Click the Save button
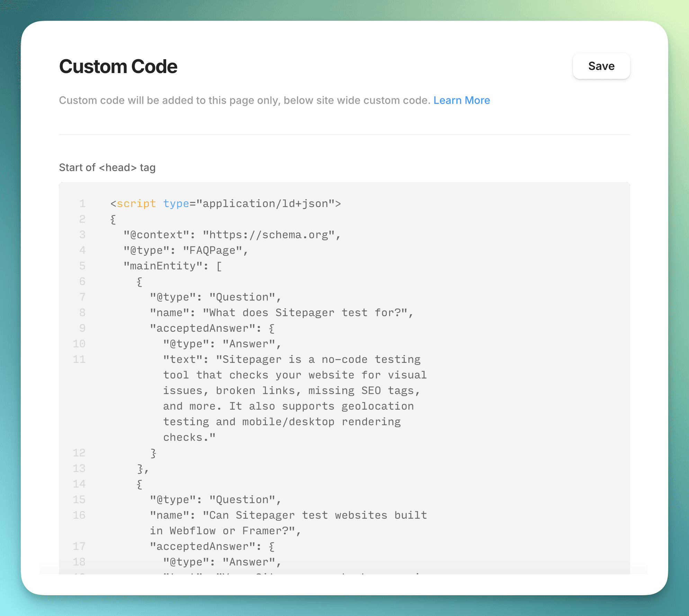689x616 pixels. [601, 66]
